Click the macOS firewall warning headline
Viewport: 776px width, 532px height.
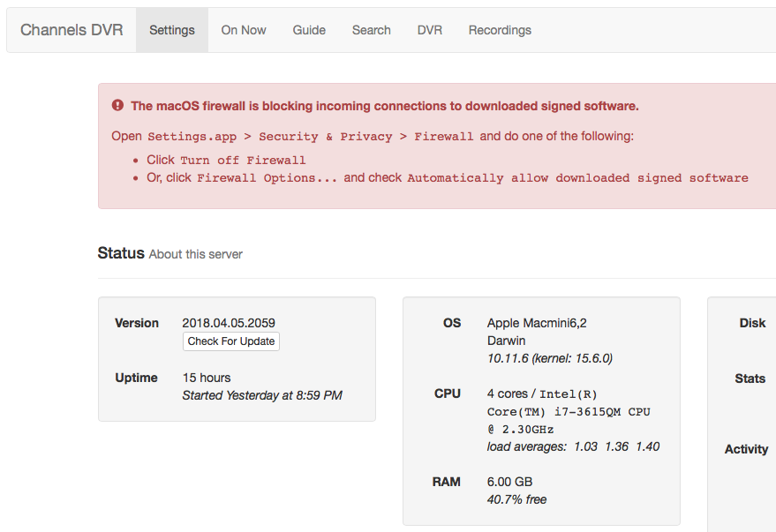(x=384, y=106)
